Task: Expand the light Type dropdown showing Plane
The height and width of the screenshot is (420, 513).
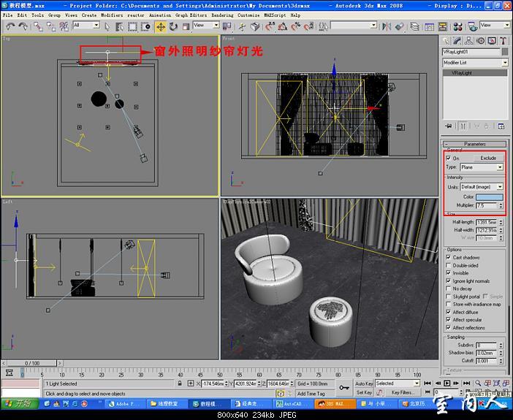Action: (500, 167)
